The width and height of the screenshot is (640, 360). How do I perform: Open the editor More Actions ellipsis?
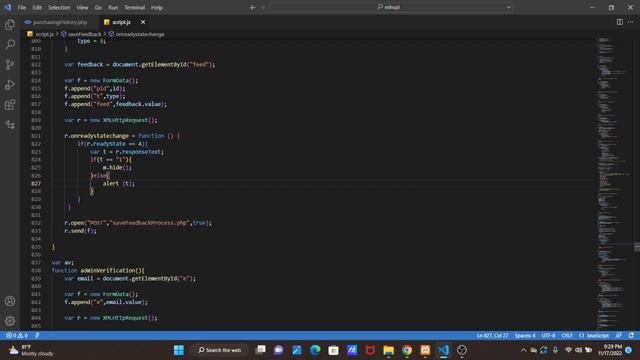point(631,22)
